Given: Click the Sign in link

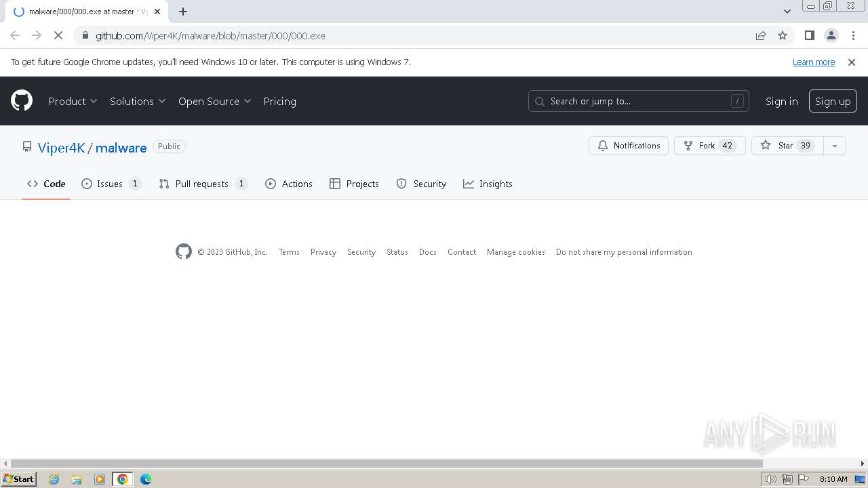Looking at the screenshot, I should pos(781,101).
